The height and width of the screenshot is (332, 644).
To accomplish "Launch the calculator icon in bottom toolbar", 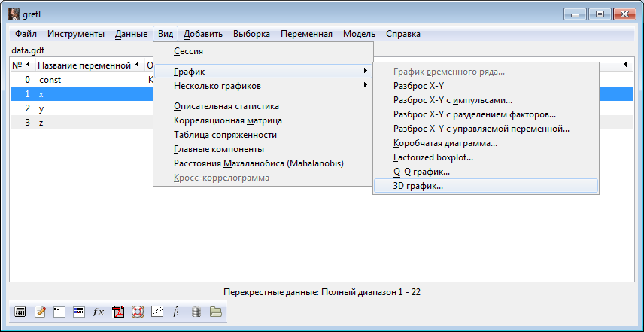I will (x=20, y=312).
